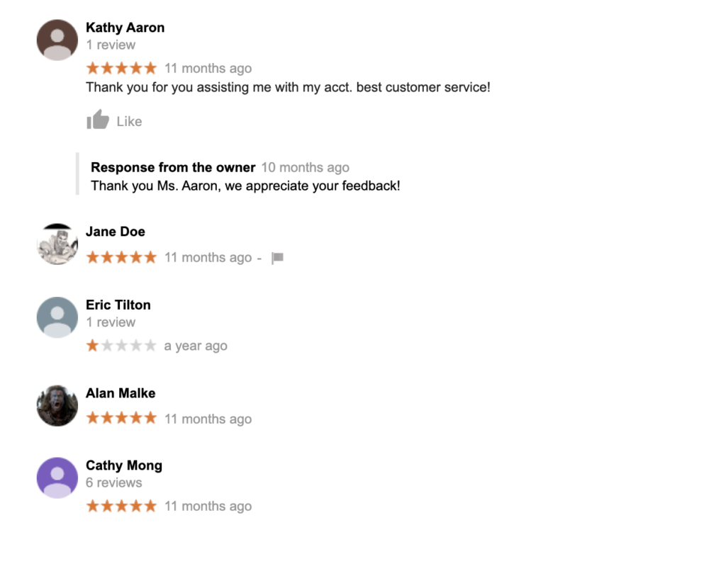Click Eric Tilton's gray avatar
The width and height of the screenshot is (726, 588).
click(x=57, y=317)
